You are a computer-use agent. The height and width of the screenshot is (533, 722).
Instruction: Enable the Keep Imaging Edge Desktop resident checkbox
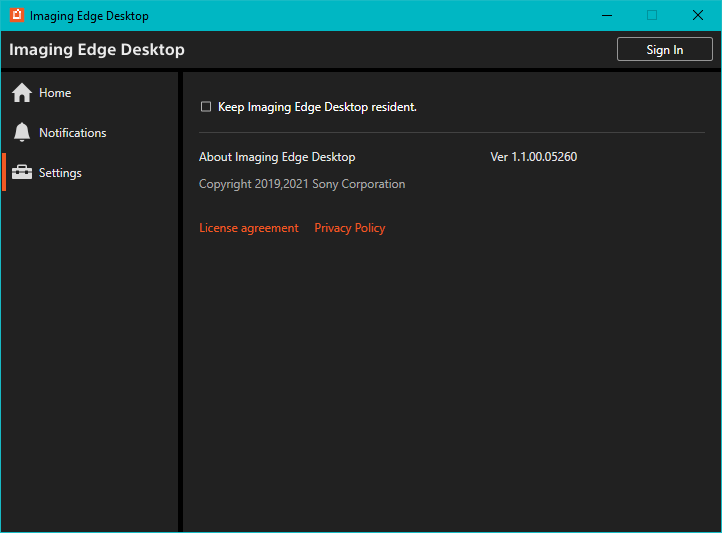click(206, 107)
